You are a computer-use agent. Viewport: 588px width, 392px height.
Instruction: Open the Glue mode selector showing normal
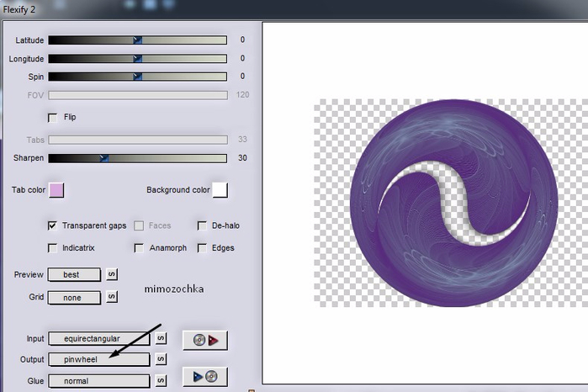(99, 381)
